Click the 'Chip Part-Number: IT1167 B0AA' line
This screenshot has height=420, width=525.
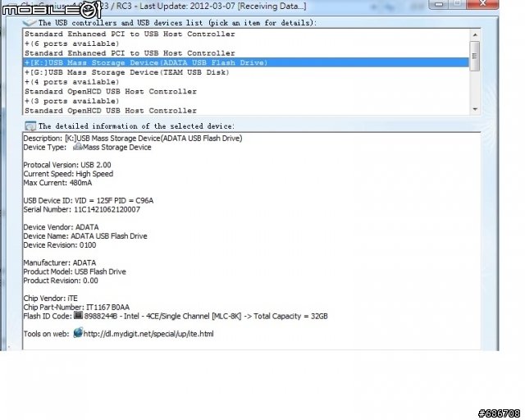tap(76, 307)
